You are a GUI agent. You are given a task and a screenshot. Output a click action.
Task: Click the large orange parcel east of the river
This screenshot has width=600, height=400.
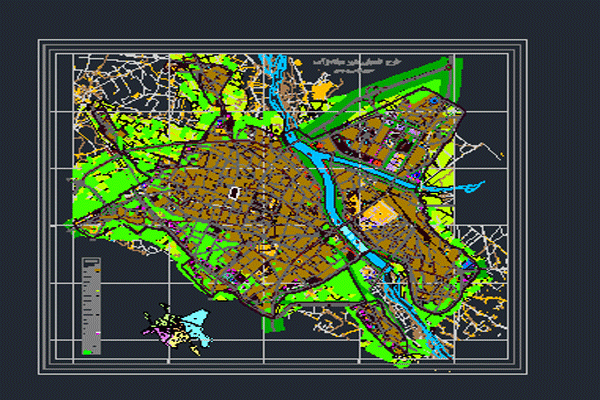(380, 214)
